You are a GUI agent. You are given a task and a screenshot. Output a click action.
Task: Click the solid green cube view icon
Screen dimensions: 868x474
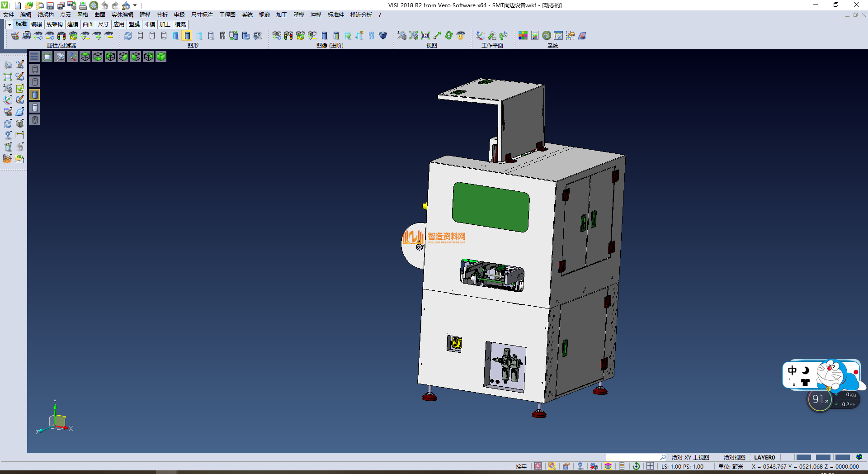point(161,57)
